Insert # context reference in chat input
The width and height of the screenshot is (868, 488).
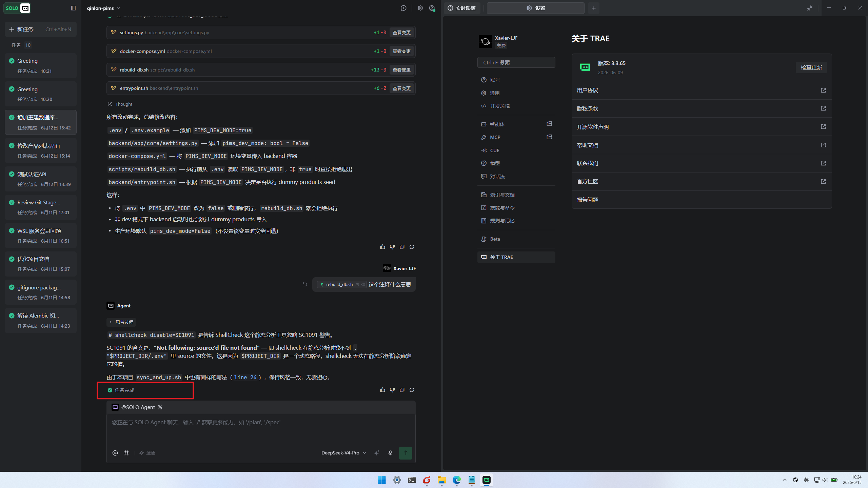pos(126,453)
